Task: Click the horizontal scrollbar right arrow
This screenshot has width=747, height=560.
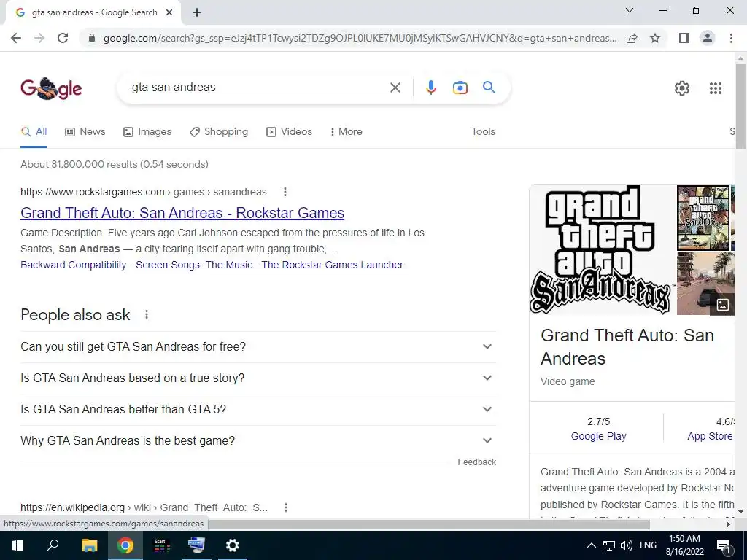Action: (729, 524)
